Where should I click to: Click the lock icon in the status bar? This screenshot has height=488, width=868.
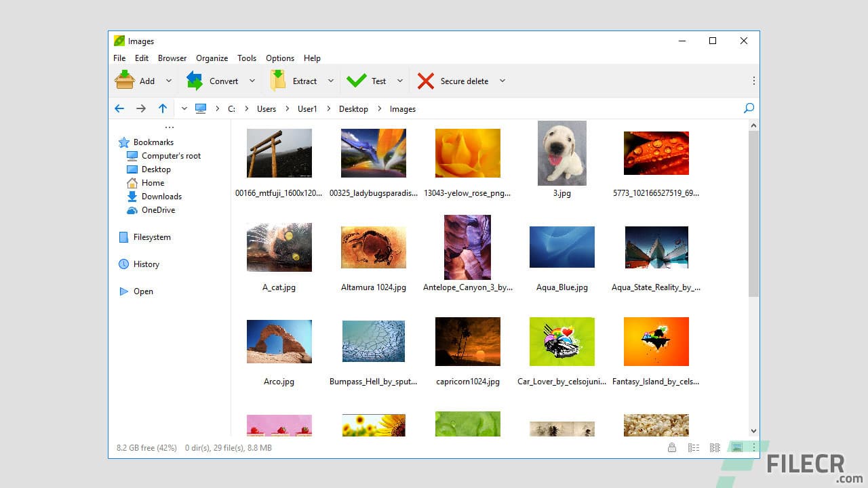[672, 447]
